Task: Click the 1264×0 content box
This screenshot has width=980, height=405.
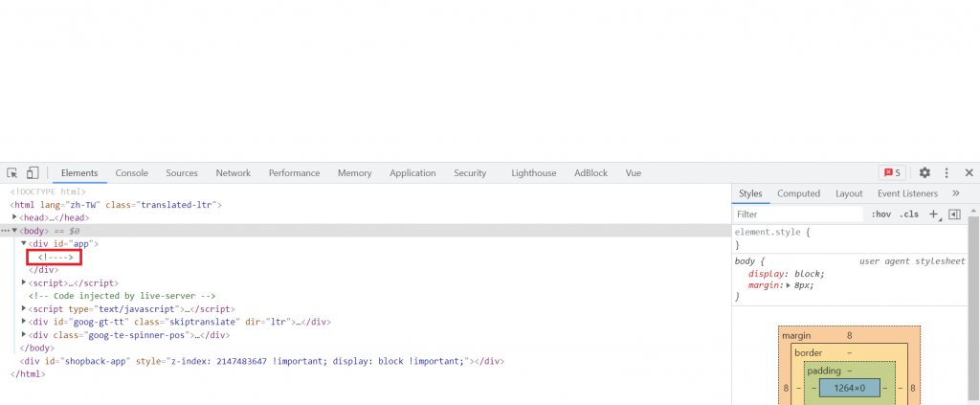Action: 850,388
